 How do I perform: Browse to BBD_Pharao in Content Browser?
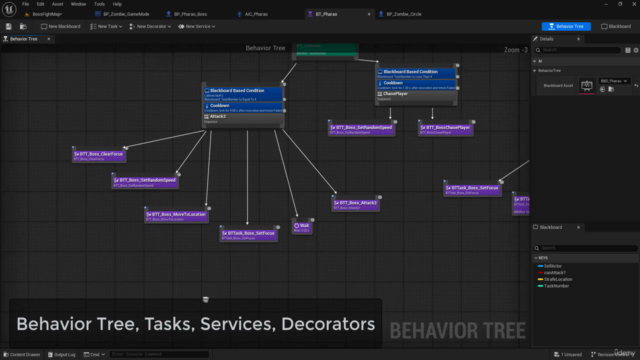tap(611, 89)
